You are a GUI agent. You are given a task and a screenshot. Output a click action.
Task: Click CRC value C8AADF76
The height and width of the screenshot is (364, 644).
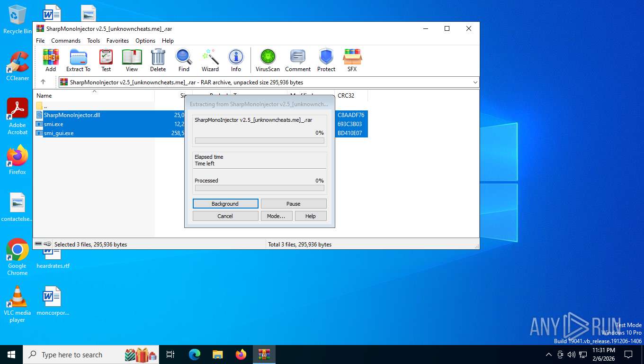pyautogui.click(x=351, y=115)
